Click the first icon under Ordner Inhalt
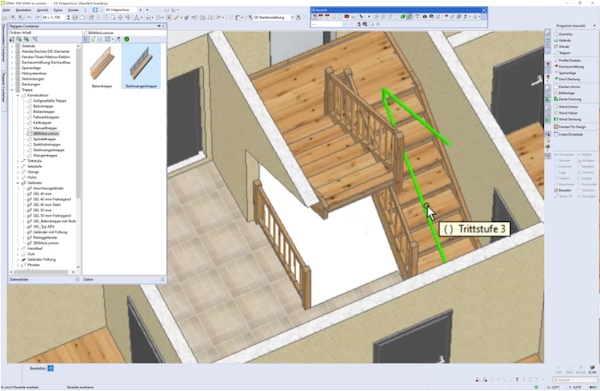600x391 pixels. pyautogui.click(x=12, y=39)
